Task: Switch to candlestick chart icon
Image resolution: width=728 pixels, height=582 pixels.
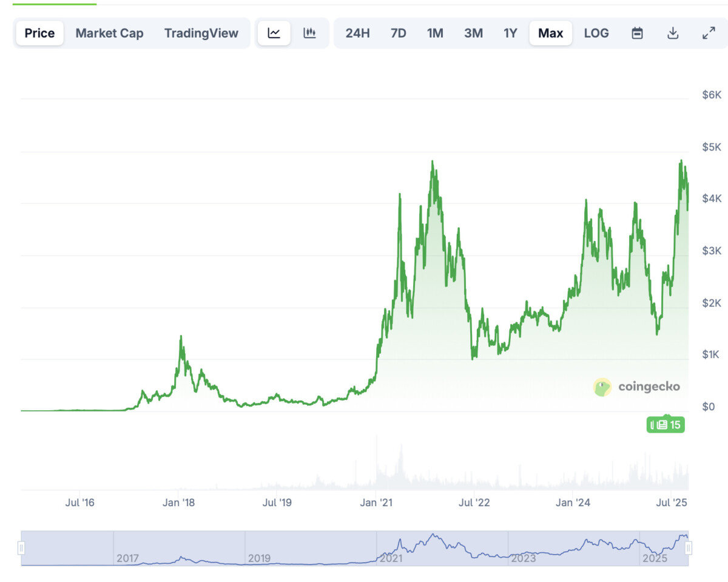Action: point(310,33)
